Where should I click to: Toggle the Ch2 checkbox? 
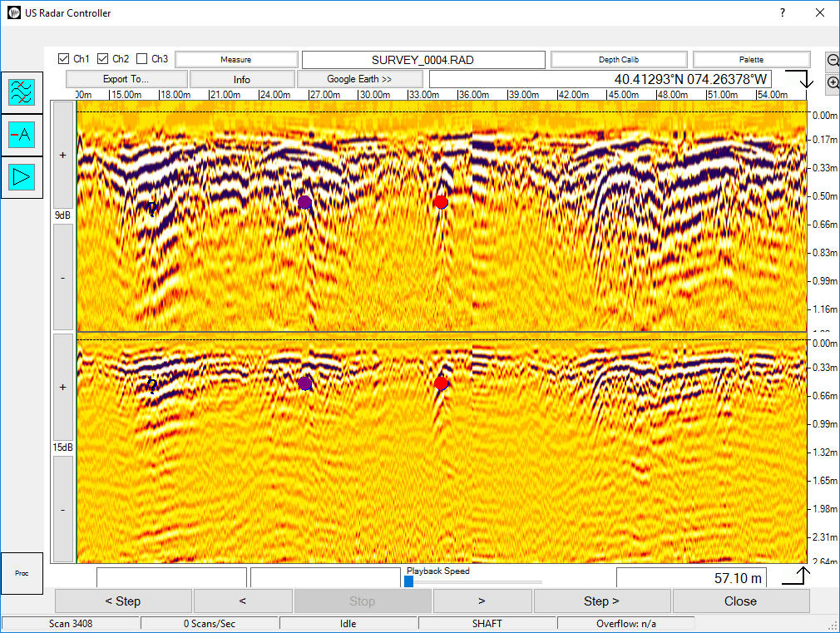103,58
